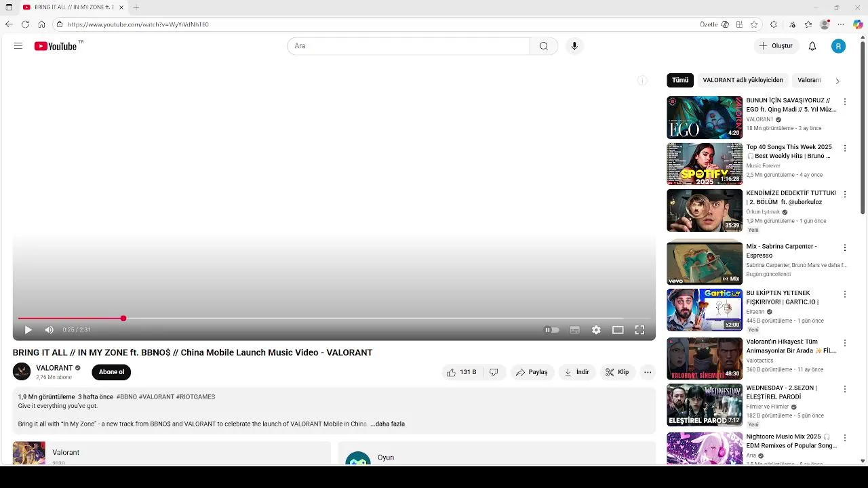Open browser extensions puzzle icon
This screenshot has width=868, height=488.
pos(774,24)
